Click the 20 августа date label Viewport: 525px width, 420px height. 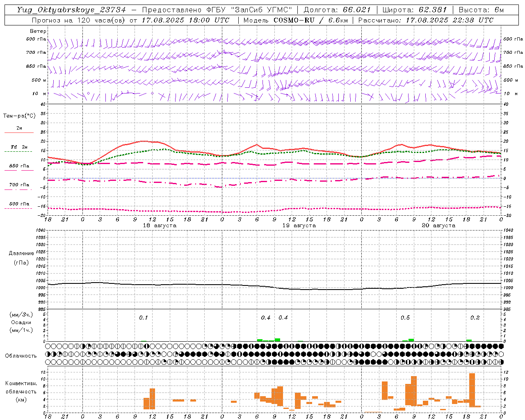[438, 226]
